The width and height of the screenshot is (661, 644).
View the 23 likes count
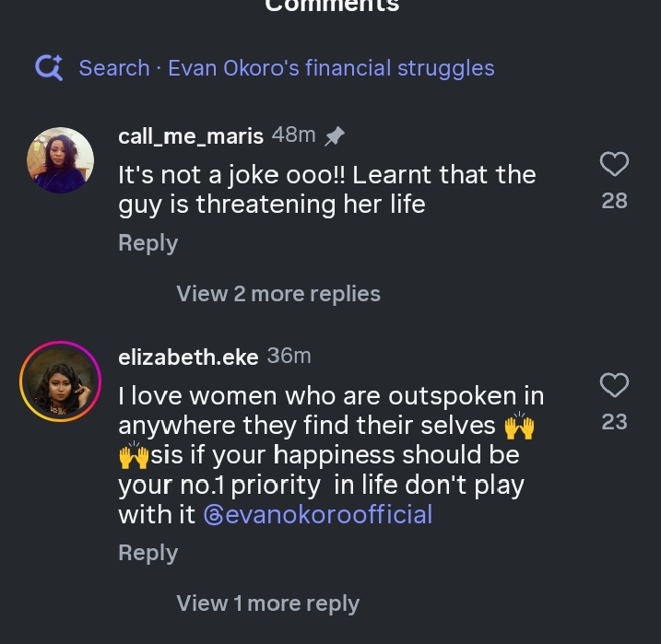[614, 422]
